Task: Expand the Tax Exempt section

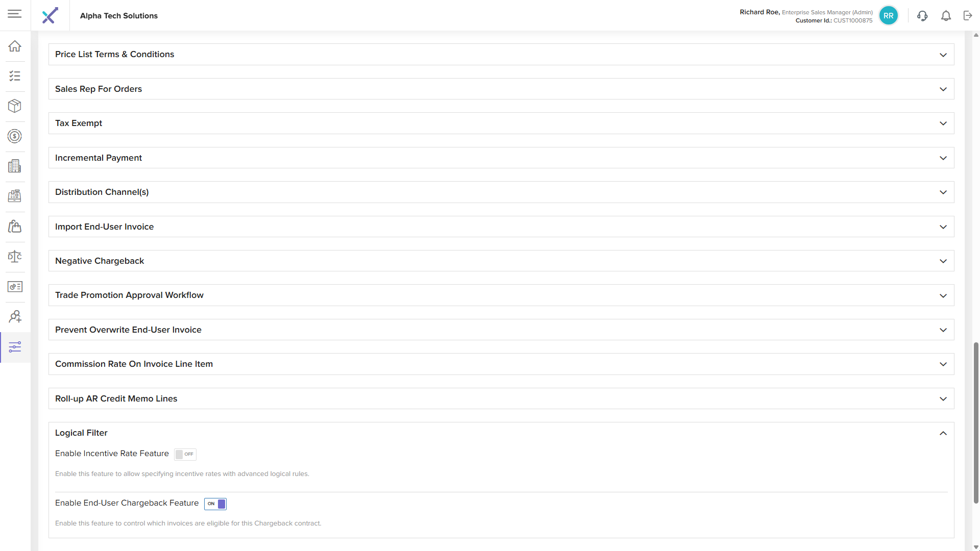Action: (x=943, y=123)
